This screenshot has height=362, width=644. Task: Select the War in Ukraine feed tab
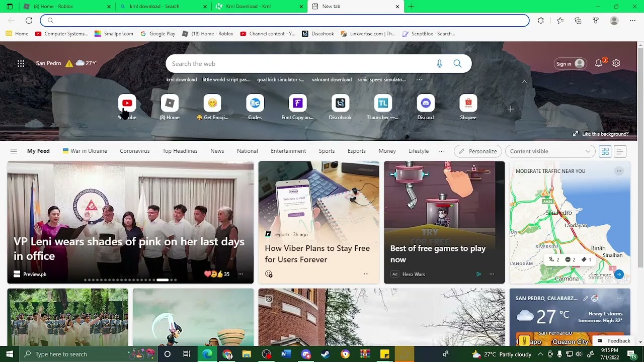click(85, 151)
